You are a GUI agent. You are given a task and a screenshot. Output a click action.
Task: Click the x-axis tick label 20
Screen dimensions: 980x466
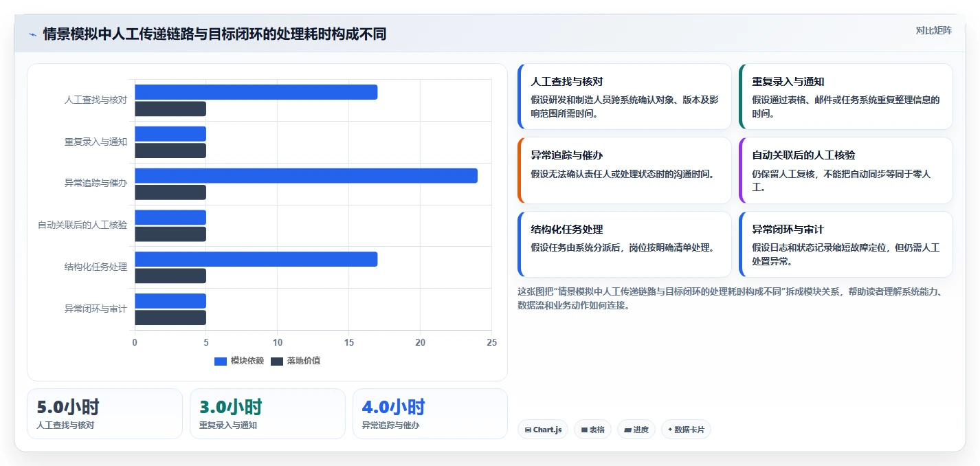421,342
